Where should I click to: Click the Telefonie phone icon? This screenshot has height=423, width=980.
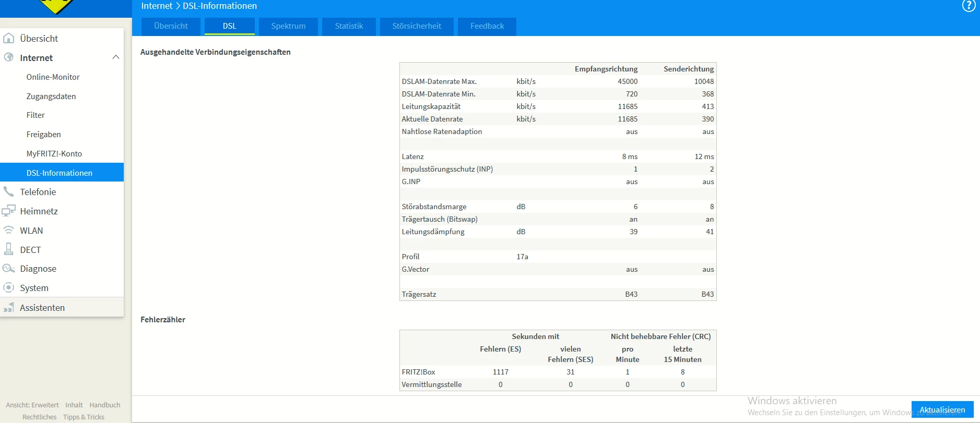(9, 191)
